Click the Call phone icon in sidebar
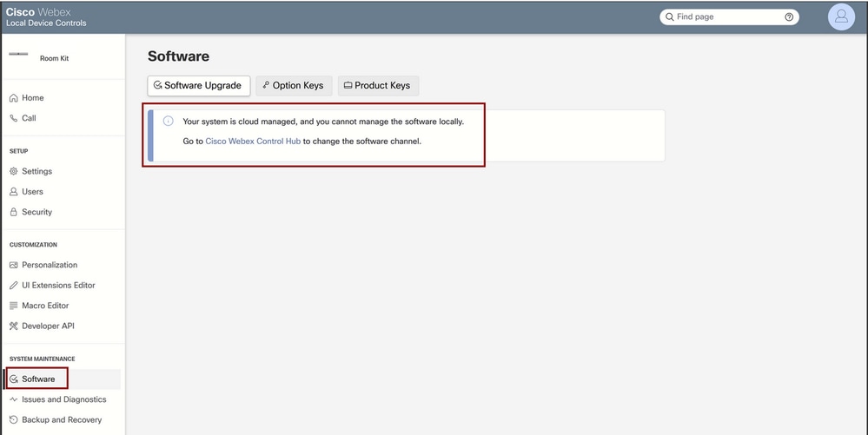Image resolution: width=868 pixels, height=435 pixels. point(14,118)
